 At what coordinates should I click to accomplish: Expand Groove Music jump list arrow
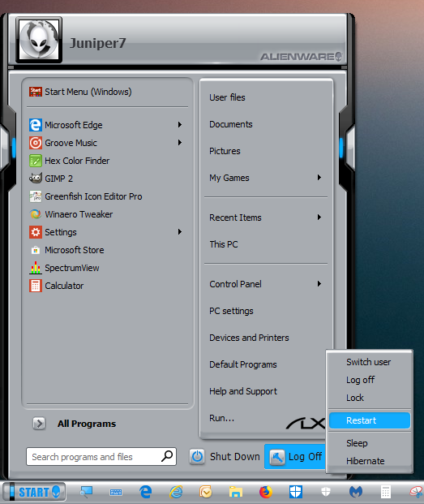(180, 142)
